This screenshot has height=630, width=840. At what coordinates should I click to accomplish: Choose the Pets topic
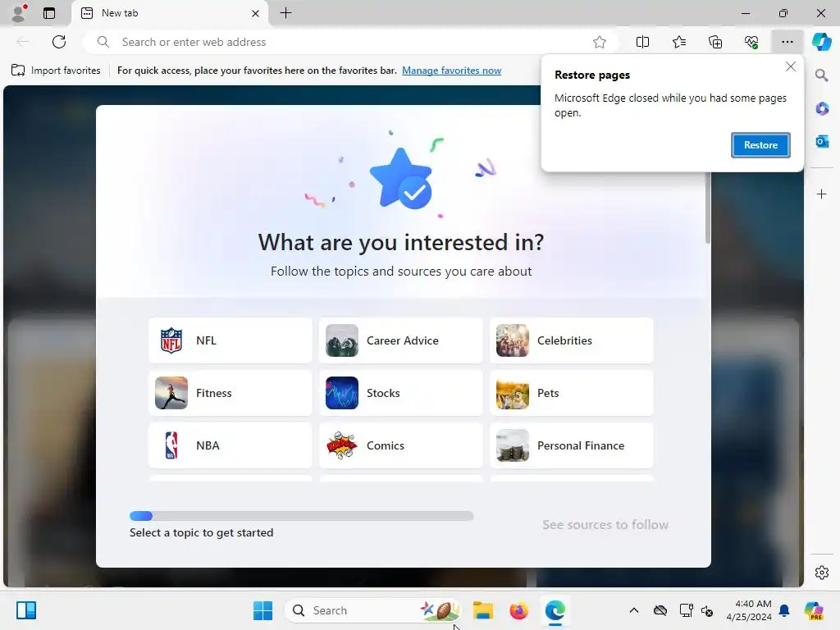(572, 393)
